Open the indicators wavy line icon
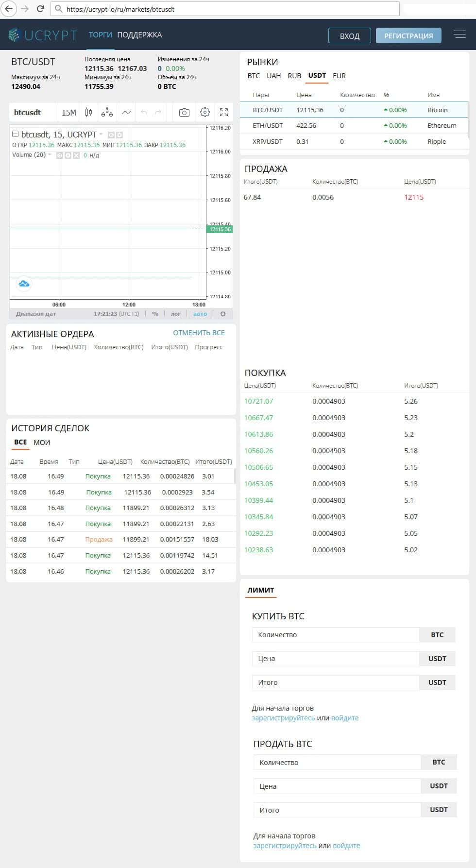Viewport: 476px width, 868px height. tap(126, 113)
